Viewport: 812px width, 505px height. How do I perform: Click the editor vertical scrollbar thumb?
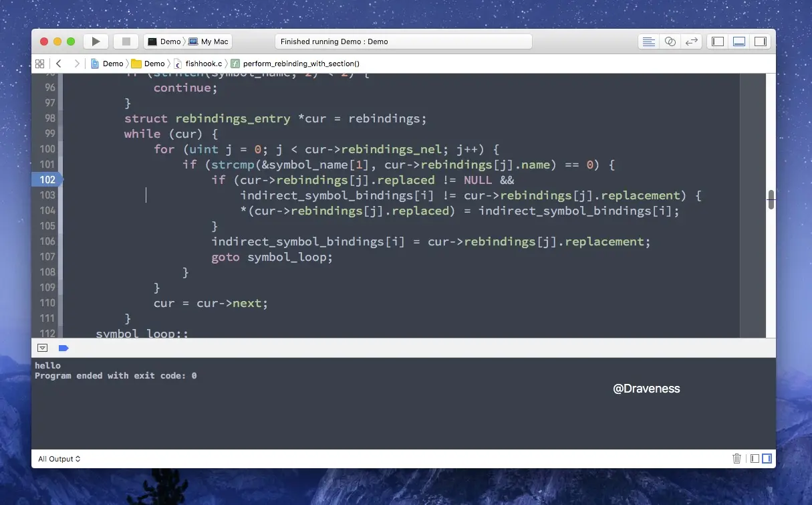(x=771, y=199)
